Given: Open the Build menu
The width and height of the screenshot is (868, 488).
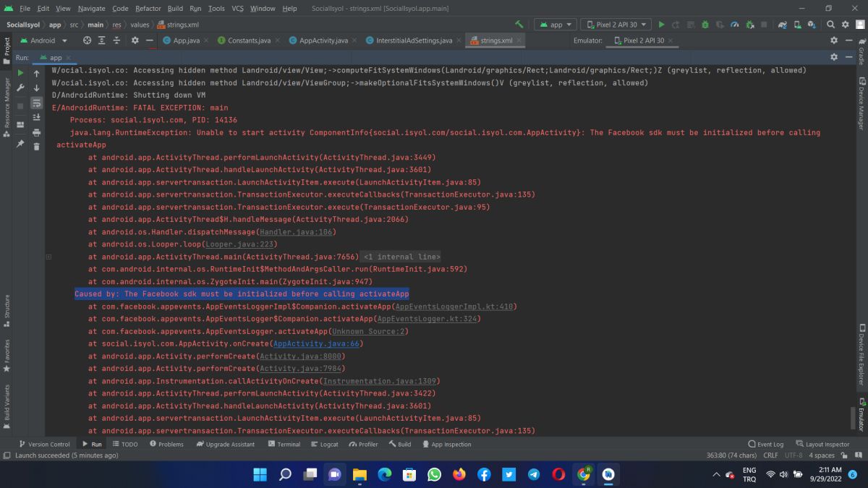Looking at the screenshot, I should point(175,8).
